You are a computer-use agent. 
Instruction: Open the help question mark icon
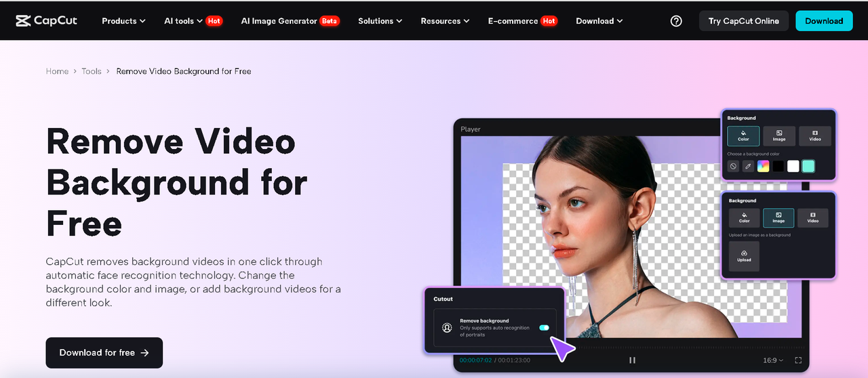[x=675, y=21]
